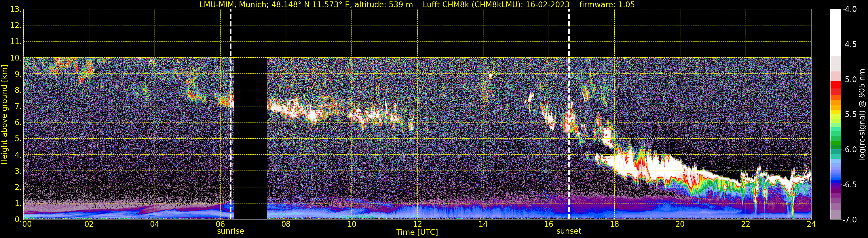
Task: Click the 'Lufft CHM8k (CHM8kLMU): 16-02-2023' title text
Action: 496,5
